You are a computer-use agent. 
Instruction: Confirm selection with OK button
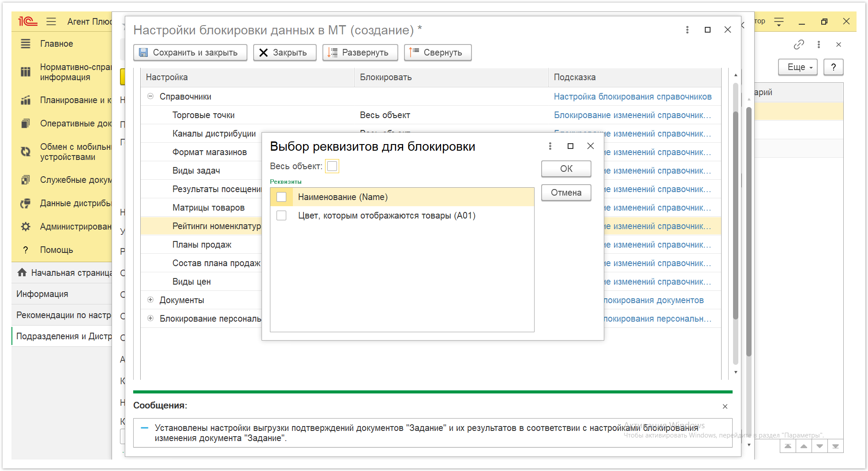pos(566,169)
